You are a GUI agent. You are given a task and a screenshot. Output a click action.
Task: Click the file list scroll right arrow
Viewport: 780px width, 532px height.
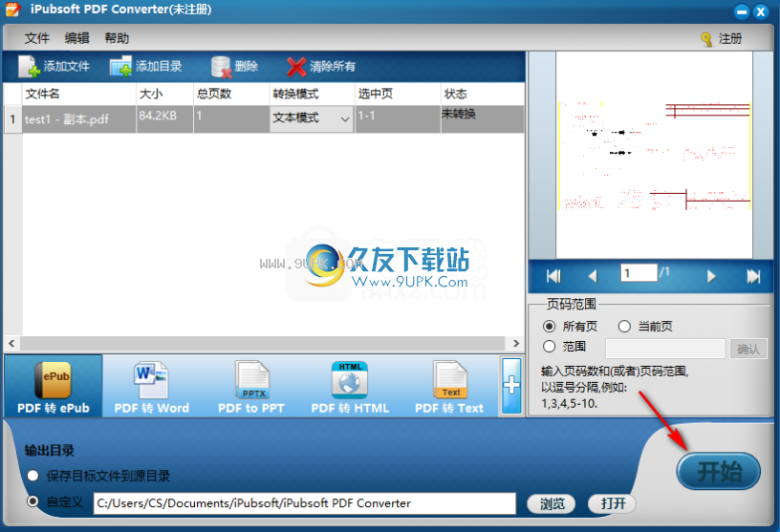[516, 343]
